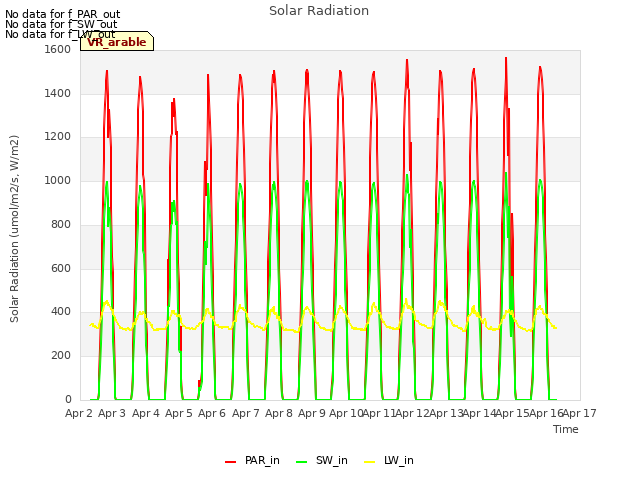Click the Apr 2 x-axis tick label
The width and height of the screenshot is (640, 480).
pos(79,413)
